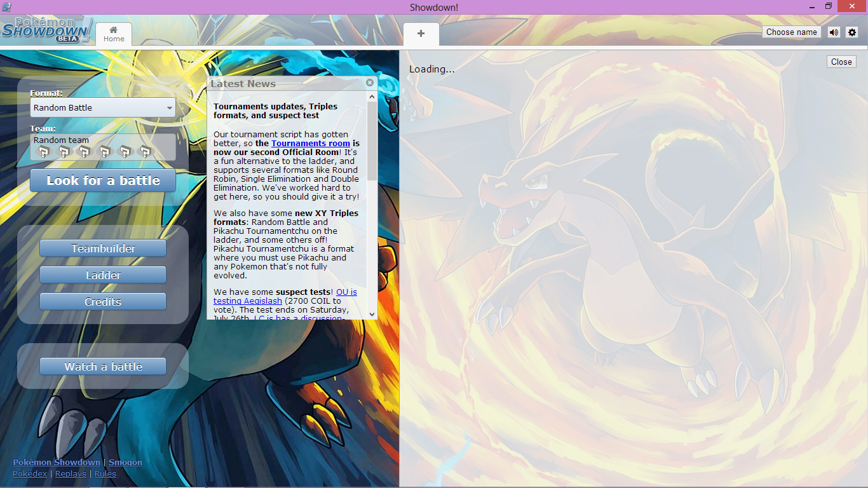Open the Format dropdown showing Random Battle
Screen dimensions: 868x488
103,107
